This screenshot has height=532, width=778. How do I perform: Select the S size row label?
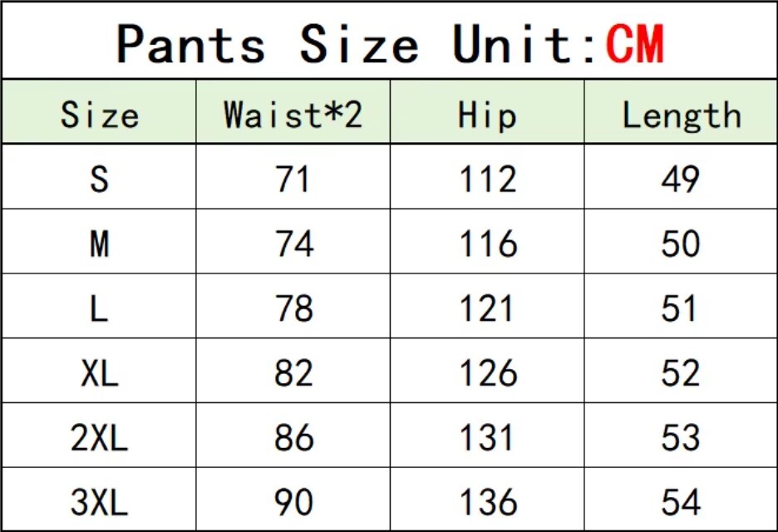click(99, 179)
